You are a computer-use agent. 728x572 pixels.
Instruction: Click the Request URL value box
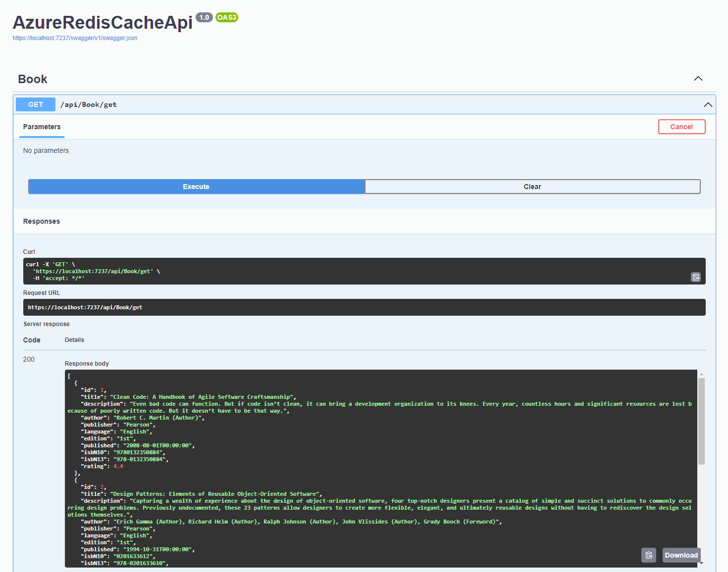(x=364, y=307)
